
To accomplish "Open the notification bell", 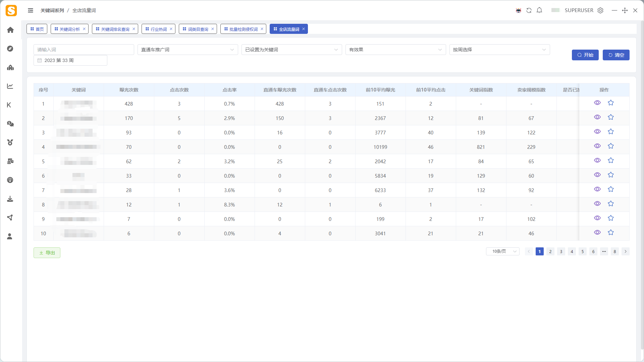I will [x=539, y=10].
